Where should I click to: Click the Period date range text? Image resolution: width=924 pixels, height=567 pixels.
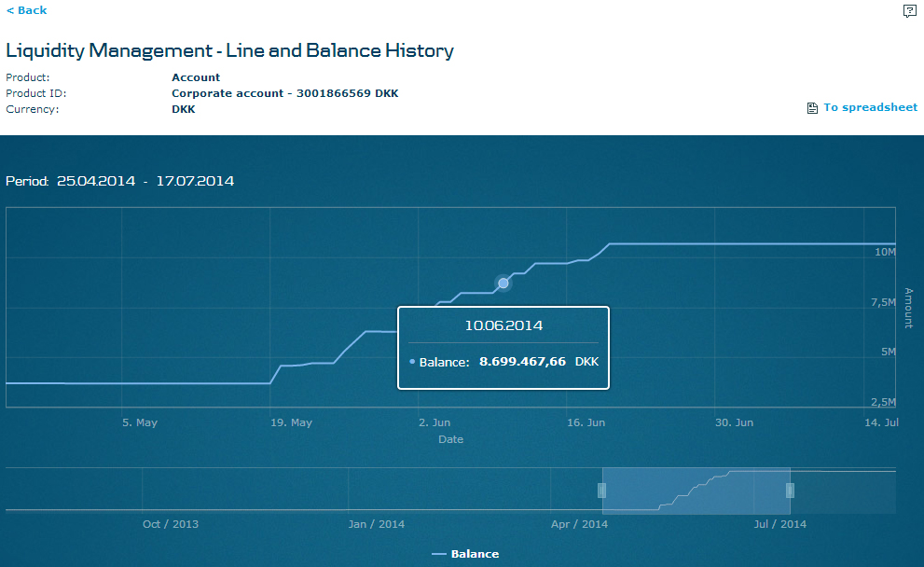tap(120, 181)
